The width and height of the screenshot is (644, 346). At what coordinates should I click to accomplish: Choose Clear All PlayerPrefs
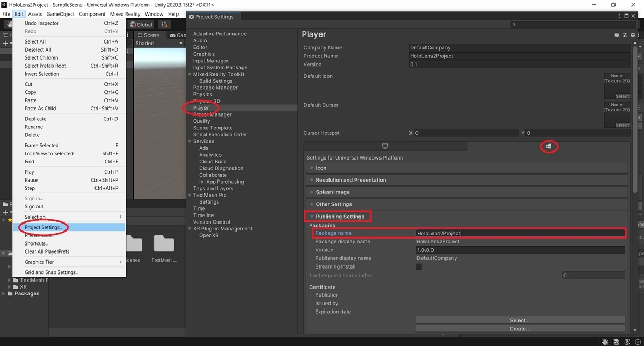pyautogui.click(x=69, y=251)
